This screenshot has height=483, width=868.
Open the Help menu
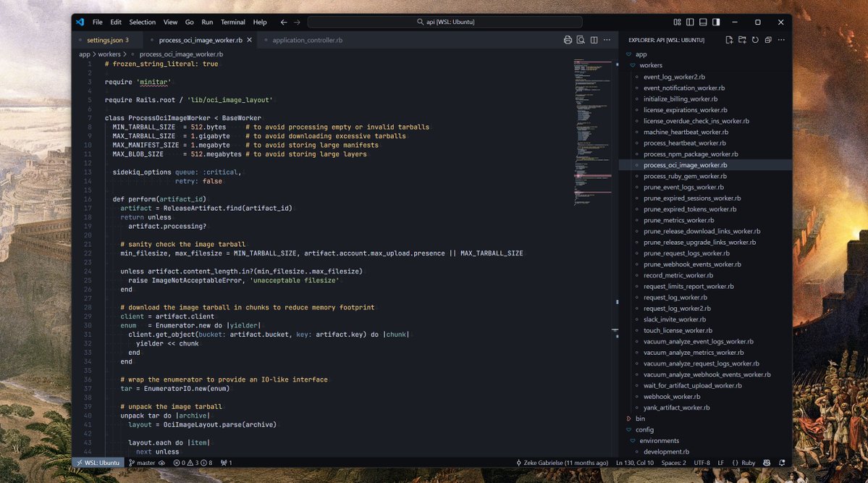(x=260, y=22)
